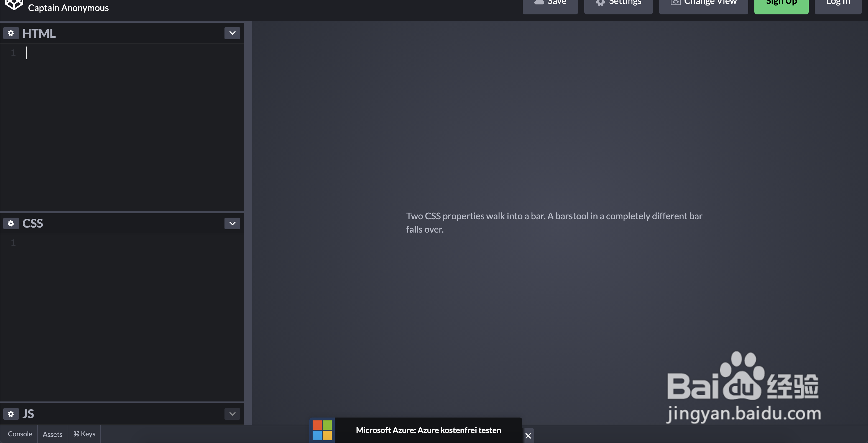The image size is (868, 443).
Task: Click the JS panel title
Action: tap(28, 414)
